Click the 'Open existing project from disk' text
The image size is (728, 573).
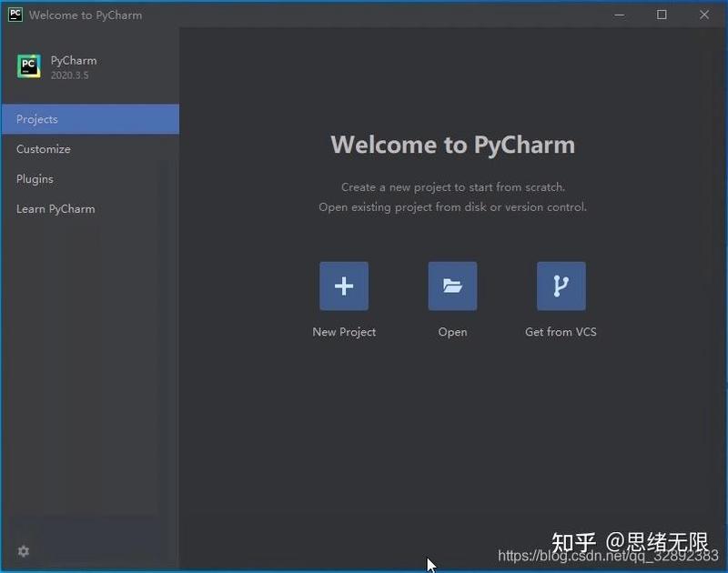pos(452,207)
